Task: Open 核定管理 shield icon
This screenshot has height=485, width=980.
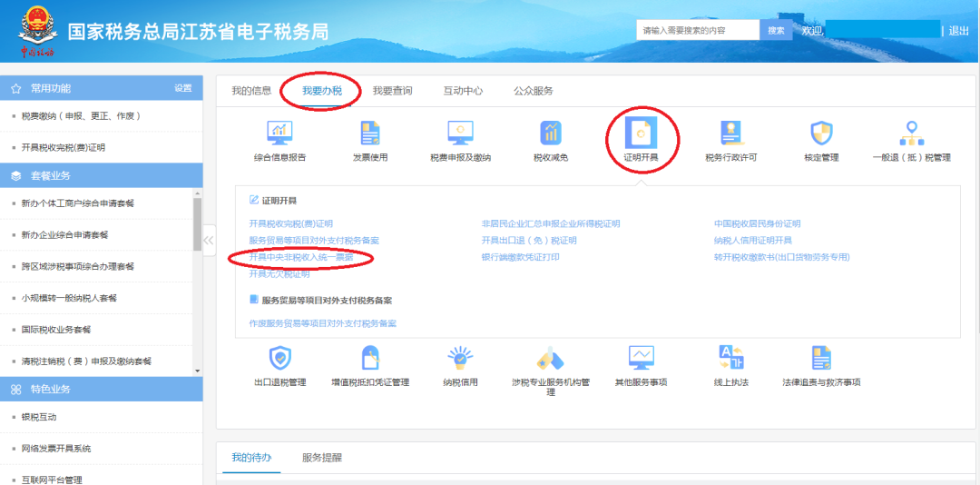Action: tap(820, 133)
